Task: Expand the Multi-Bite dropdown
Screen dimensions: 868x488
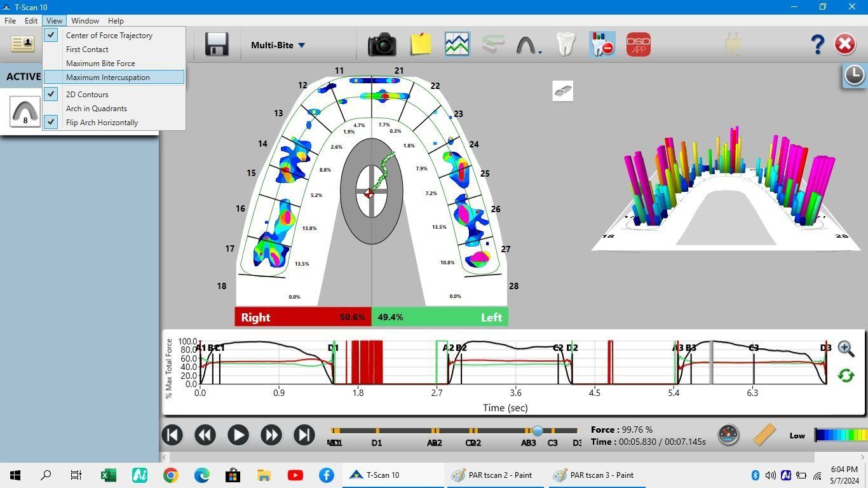Action: click(x=278, y=45)
